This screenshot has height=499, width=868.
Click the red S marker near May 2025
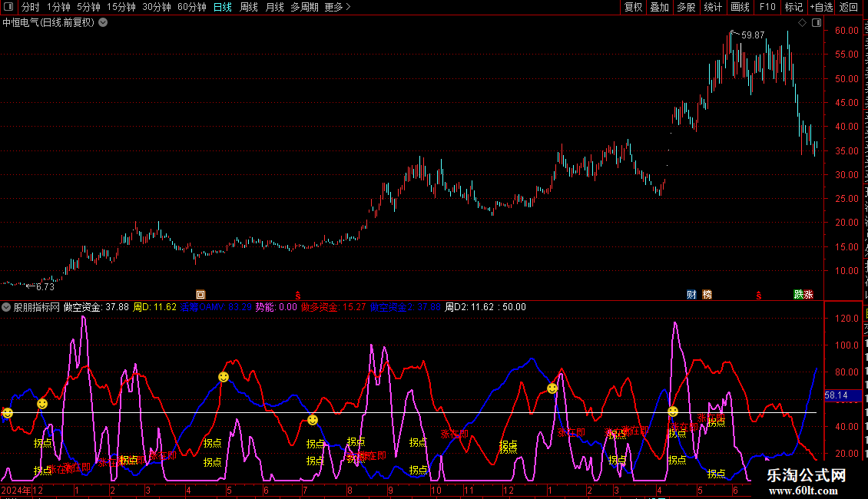(x=758, y=296)
